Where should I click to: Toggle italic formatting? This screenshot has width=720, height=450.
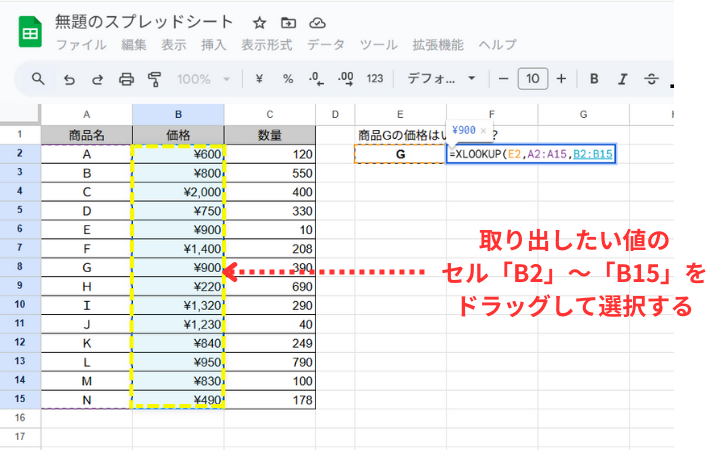623,79
